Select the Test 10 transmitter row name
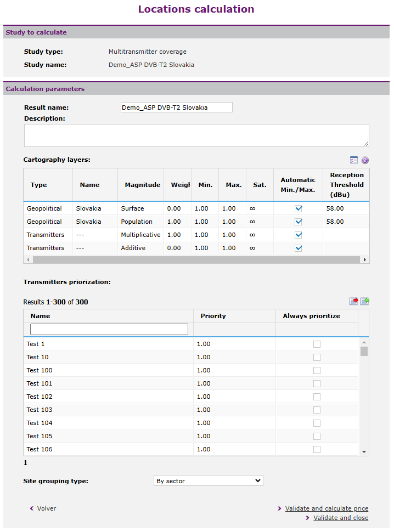The height and width of the screenshot is (532, 394). pyautogui.click(x=37, y=357)
